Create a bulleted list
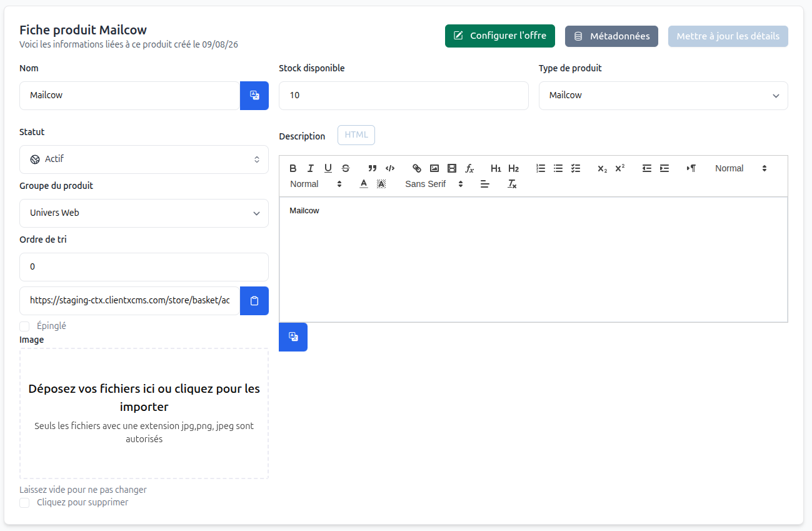This screenshot has height=531, width=812. pos(558,168)
